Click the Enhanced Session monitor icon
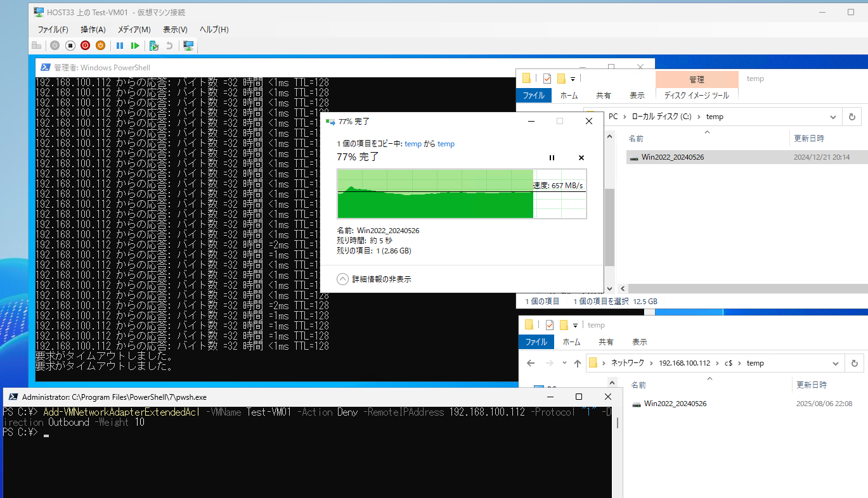The image size is (868, 498). [x=188, y=46]
